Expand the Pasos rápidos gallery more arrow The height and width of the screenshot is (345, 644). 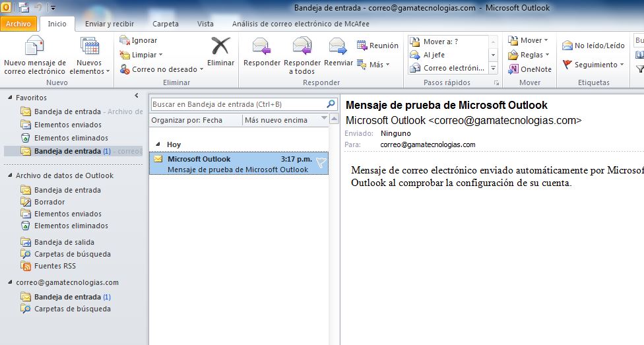(494, 68)
